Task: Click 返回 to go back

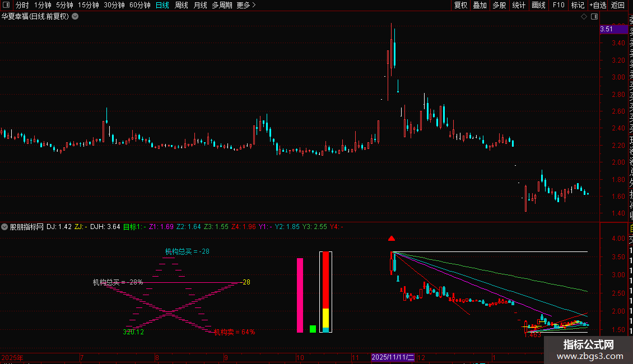Action: 618,5
